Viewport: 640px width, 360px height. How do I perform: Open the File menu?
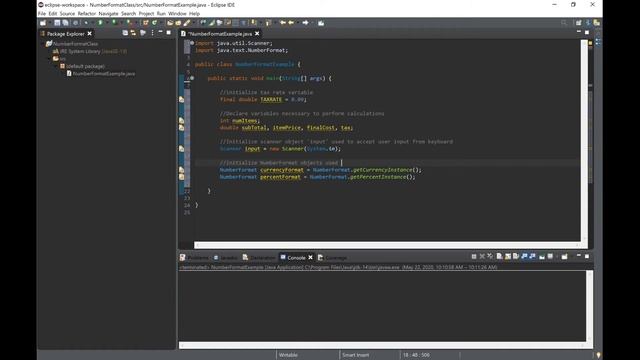[x=42, y=13]
